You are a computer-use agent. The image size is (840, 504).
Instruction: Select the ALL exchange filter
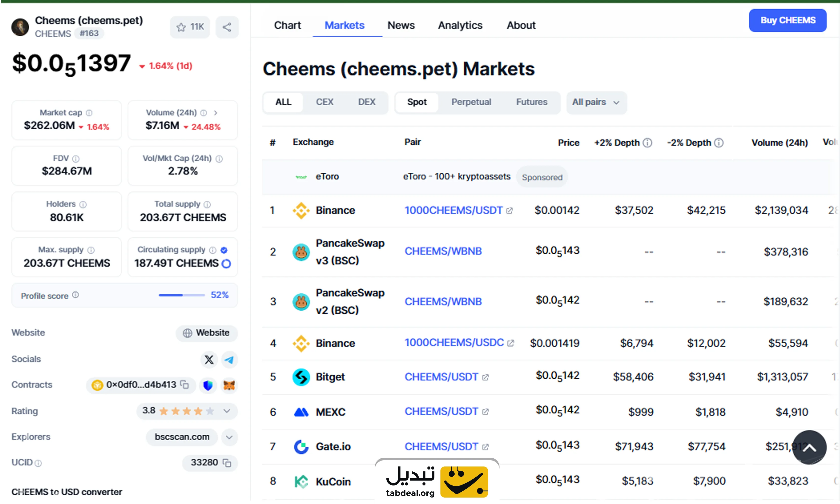tap(283, 102)
